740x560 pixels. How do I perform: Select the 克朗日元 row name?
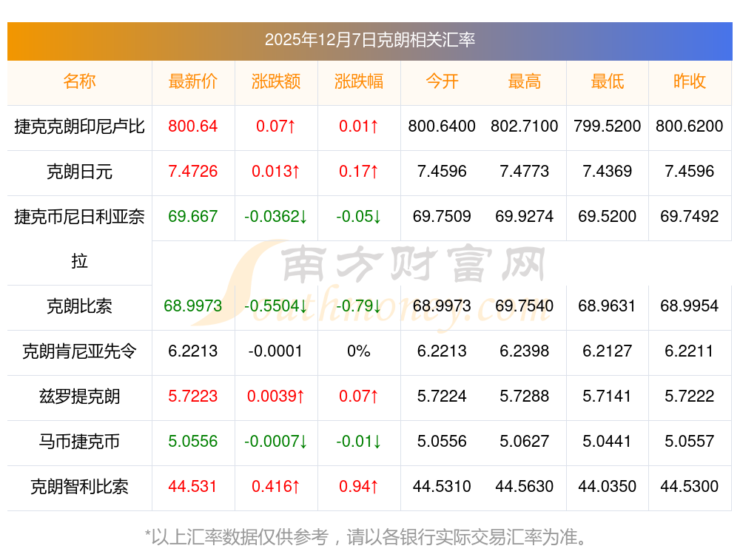(x=79, y=172)
